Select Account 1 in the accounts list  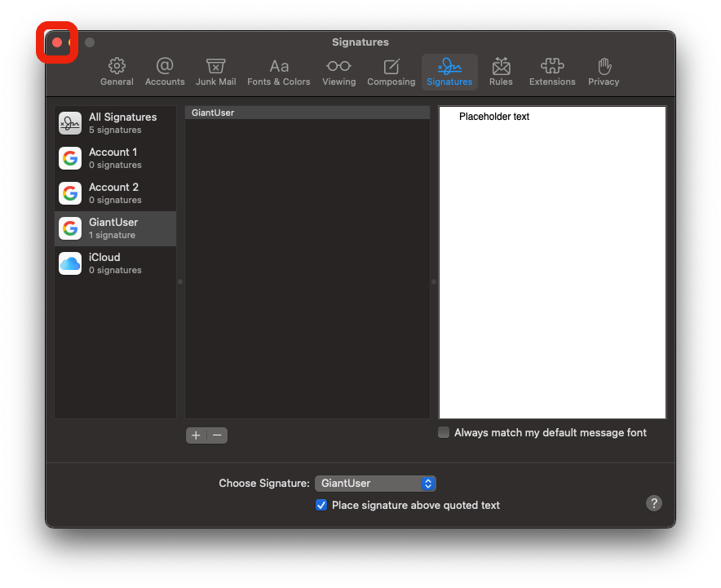[x=115, y=158]
